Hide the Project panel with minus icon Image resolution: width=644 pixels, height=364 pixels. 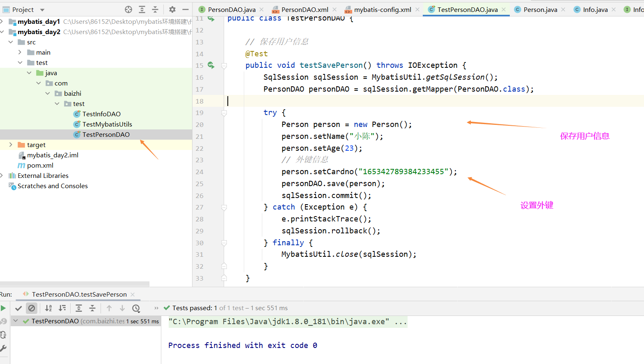[x=186, y=9]
